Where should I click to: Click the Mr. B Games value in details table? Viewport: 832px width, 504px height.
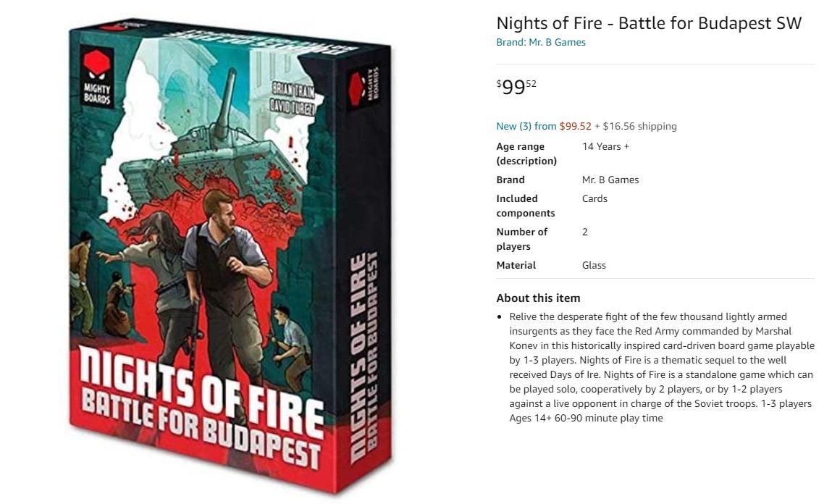click(x=610, y=180)
